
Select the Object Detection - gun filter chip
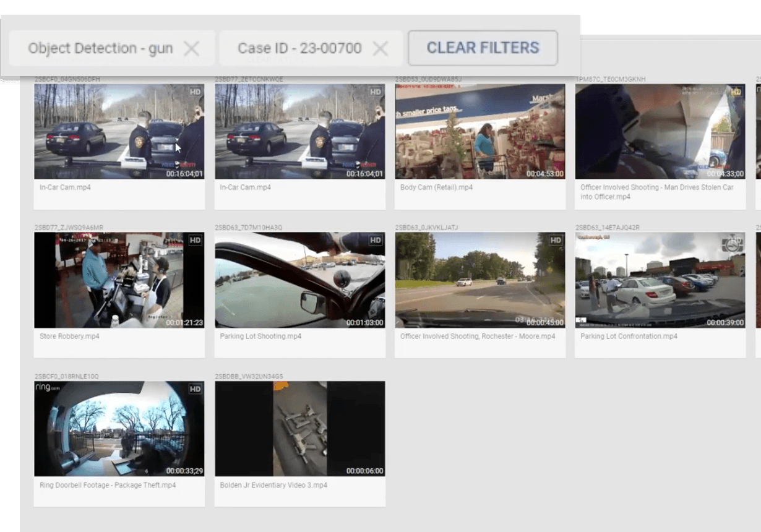[x=100, y=49]
